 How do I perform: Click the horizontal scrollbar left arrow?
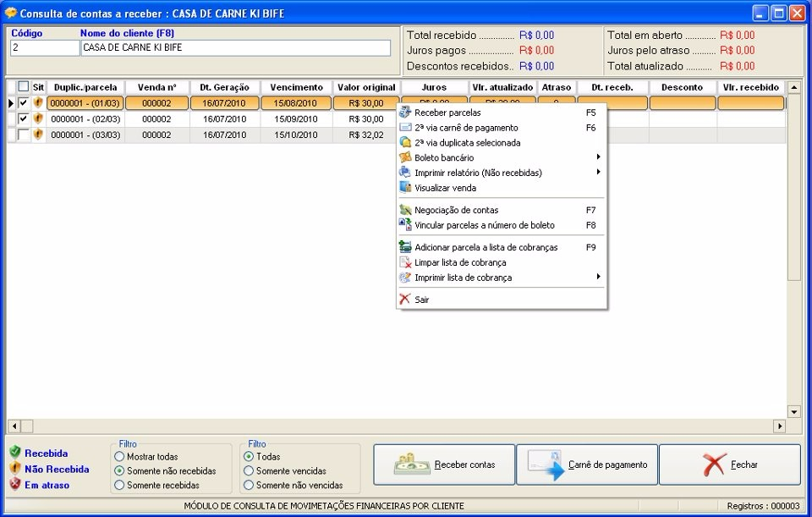(x=14, y=426)
